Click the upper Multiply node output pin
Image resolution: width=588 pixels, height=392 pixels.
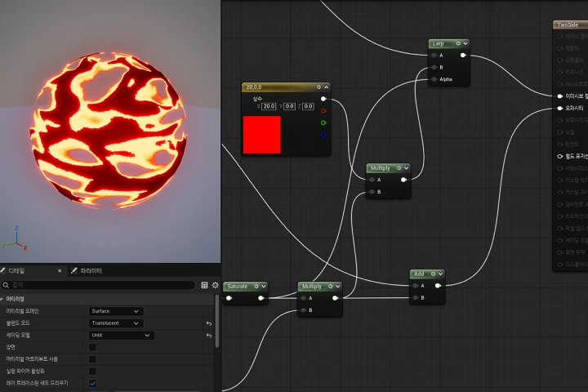(x=403, y=180)
